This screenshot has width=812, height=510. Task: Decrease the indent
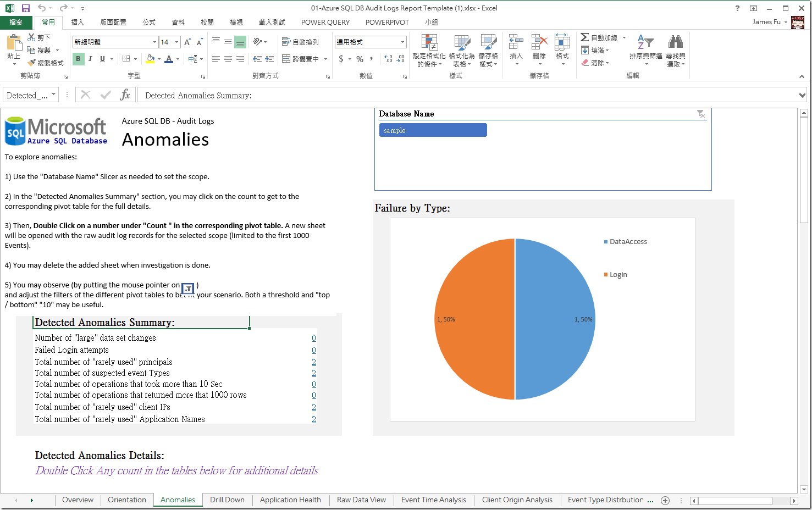tap(257, 59)
